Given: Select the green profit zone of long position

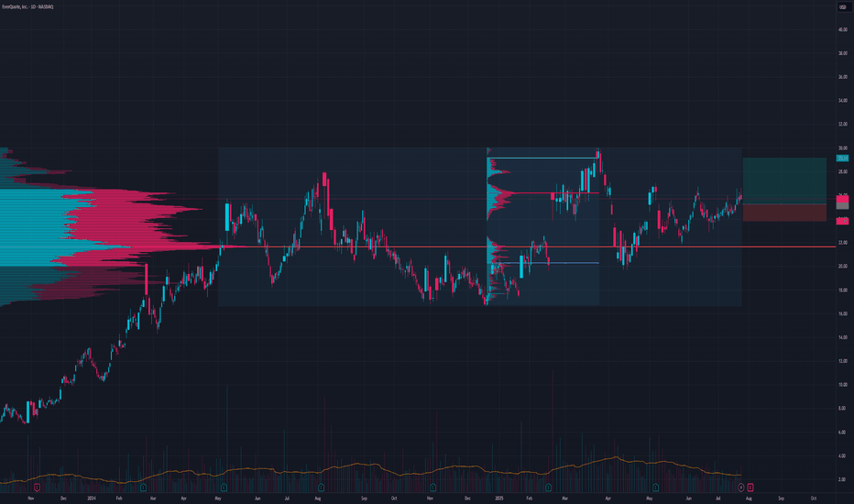Looking at the screenshot, I should coord(784,181).
